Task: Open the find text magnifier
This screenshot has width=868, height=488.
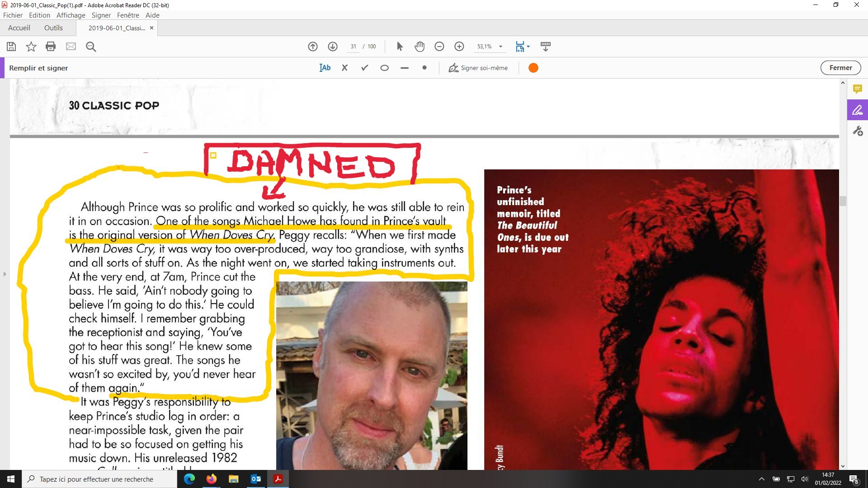Action: tap(91, 47)
